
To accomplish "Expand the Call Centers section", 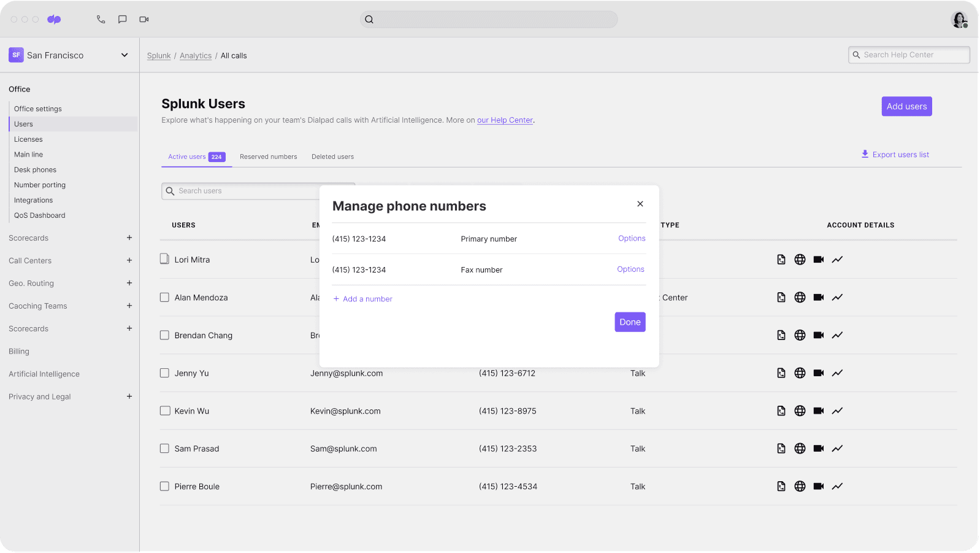I will (129, 260).
